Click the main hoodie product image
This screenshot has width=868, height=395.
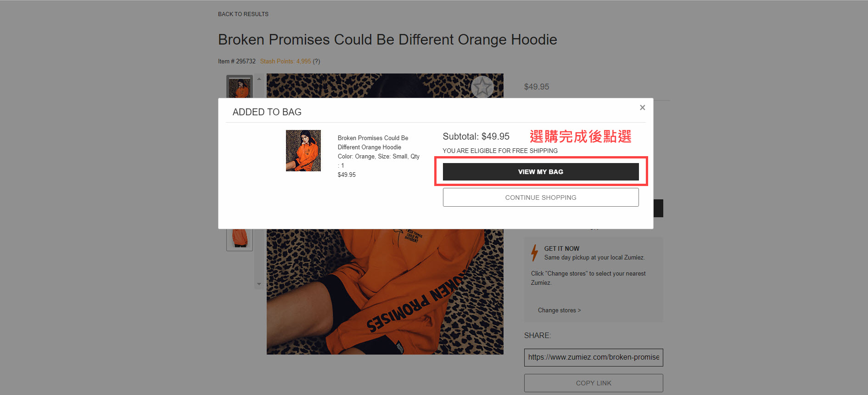[385, 292]
